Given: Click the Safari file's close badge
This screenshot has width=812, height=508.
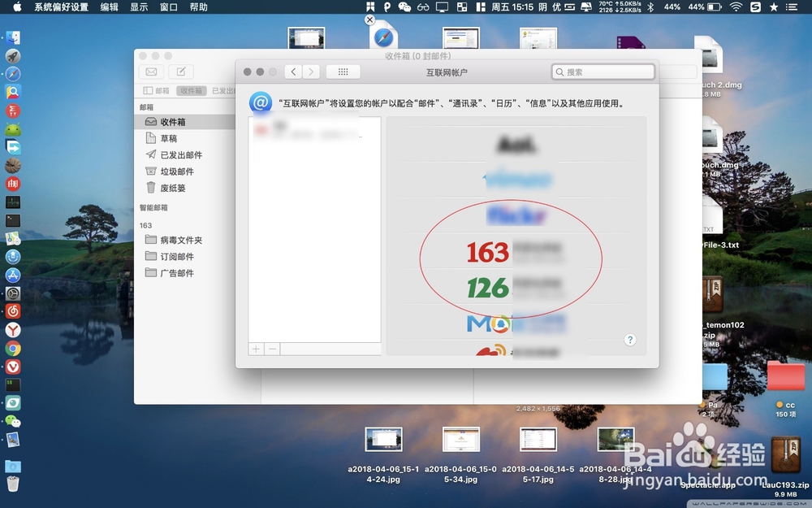Looking at the screenshot, I should [x=369, y=20].
